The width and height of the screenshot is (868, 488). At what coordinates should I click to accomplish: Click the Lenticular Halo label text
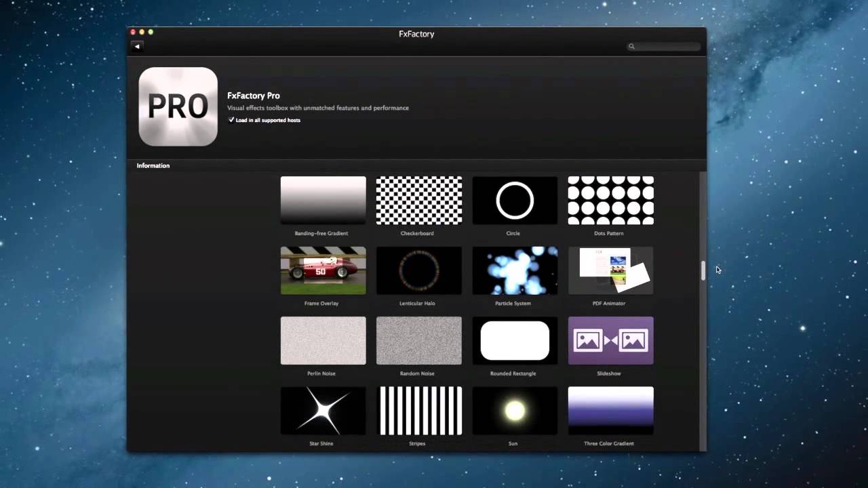pyautogui.click(x=417, y=304)
